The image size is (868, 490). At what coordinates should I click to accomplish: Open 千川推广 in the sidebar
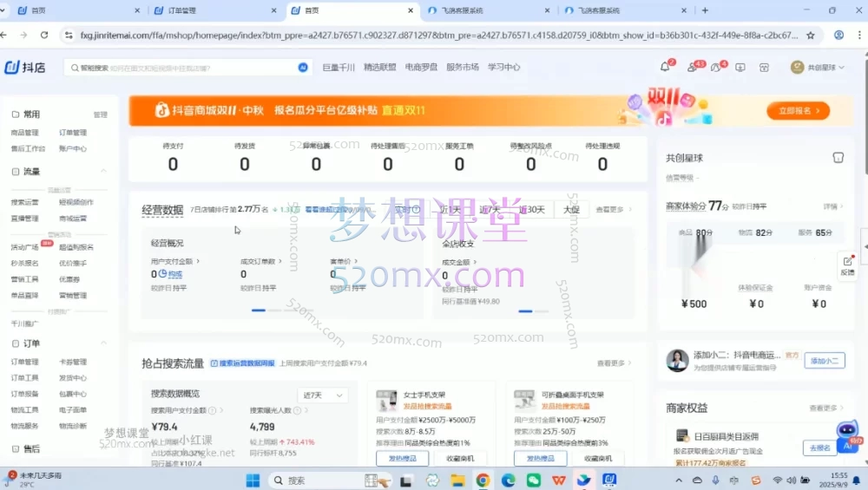(x=25, y=323)
